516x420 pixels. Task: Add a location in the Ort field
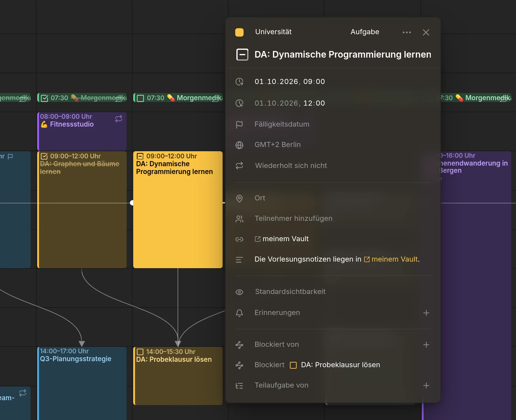pyautogui.click(x=260, y=198)
